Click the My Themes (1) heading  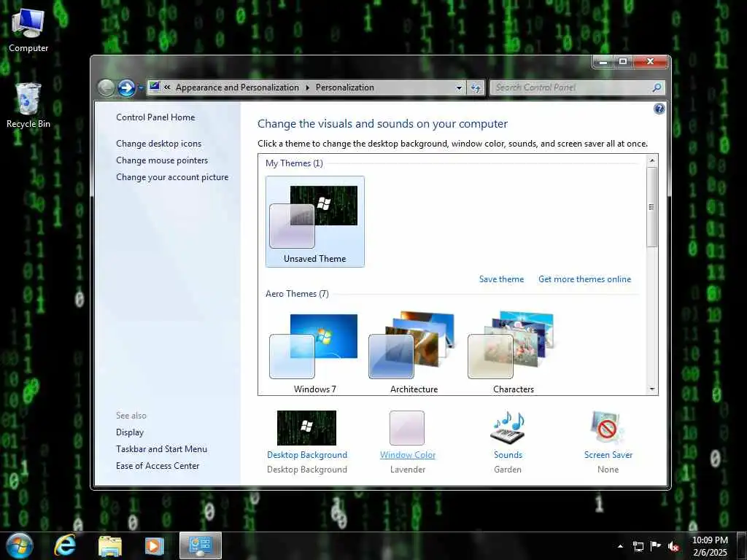pyautogui.click(x=294, y=163)
